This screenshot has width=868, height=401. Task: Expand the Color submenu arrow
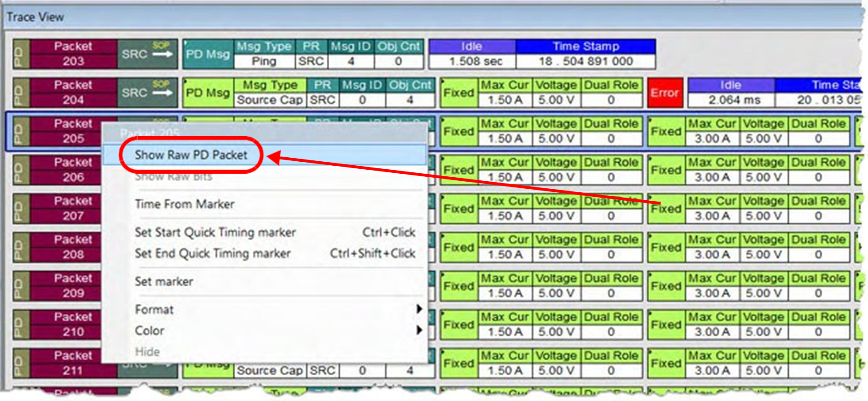[419, 330]
